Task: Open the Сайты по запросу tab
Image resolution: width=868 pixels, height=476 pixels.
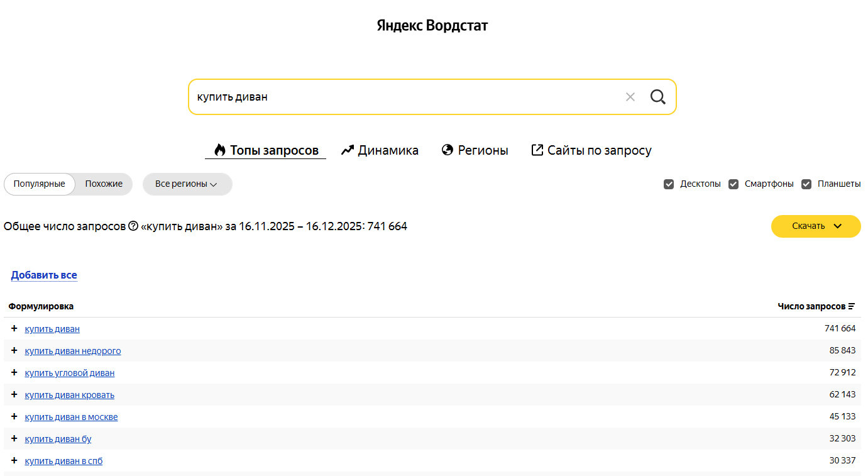Action: (591, 150)
